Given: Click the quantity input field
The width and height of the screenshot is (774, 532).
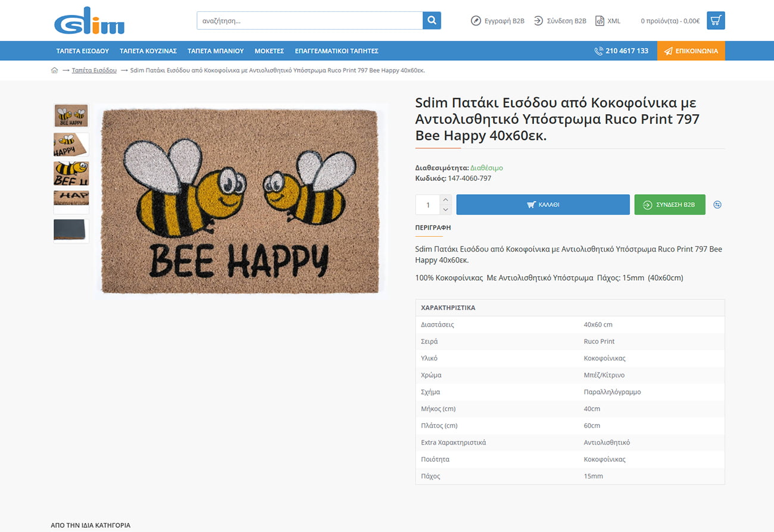Looking at the screenshot, I should (x=427, y=205).
